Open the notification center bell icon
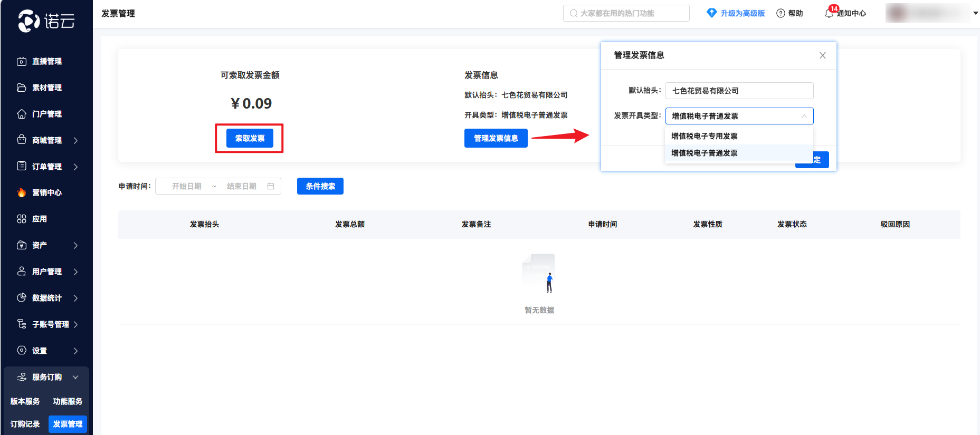Viewport: 980px width, 435px height. click(x=829, y=13)
